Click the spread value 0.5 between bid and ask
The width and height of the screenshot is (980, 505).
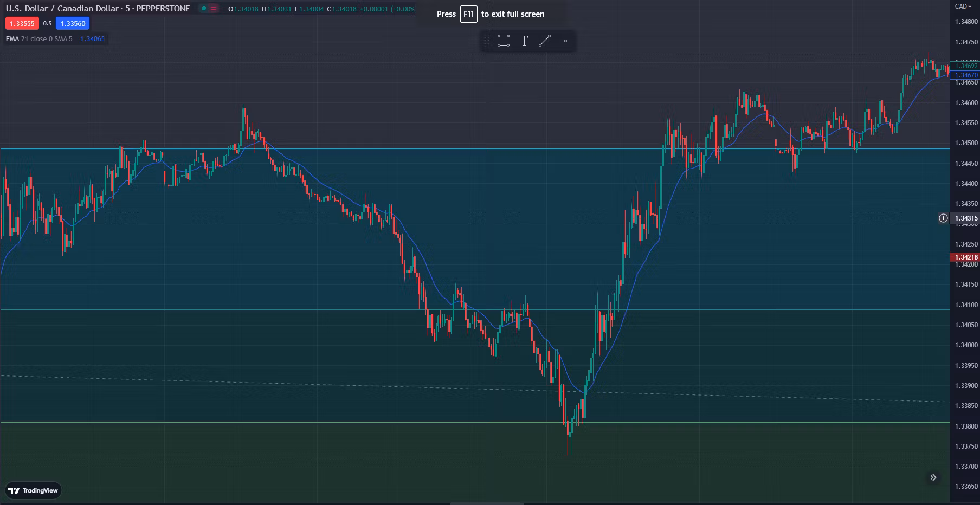tap(47, 24)
